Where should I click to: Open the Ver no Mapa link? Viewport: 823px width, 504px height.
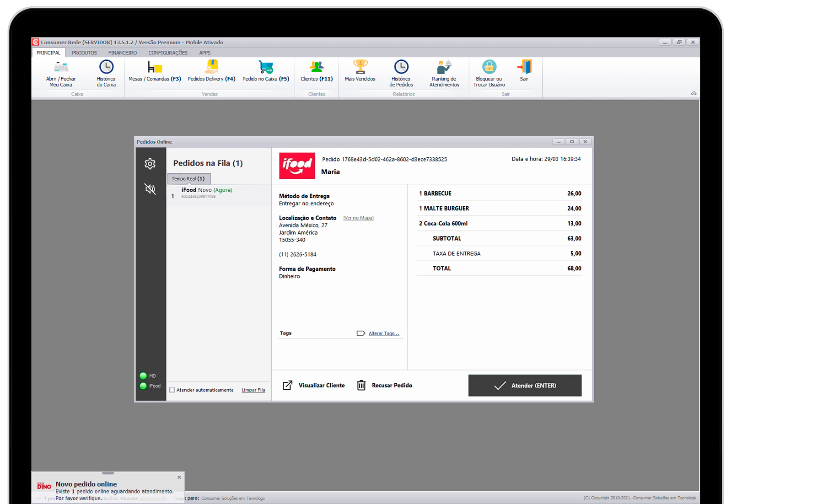[x=359, y=218]
